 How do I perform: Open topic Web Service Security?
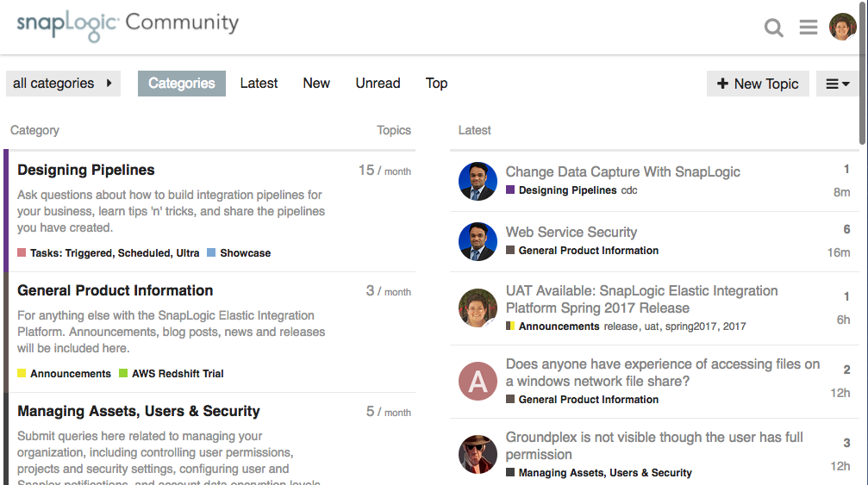tap(571, 233)
